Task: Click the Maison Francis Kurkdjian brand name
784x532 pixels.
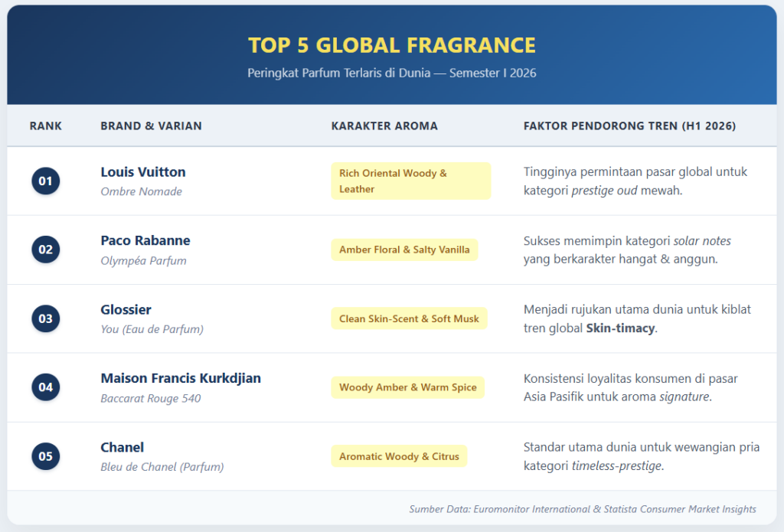Action: pyautogui.click(x=181, y=378)
